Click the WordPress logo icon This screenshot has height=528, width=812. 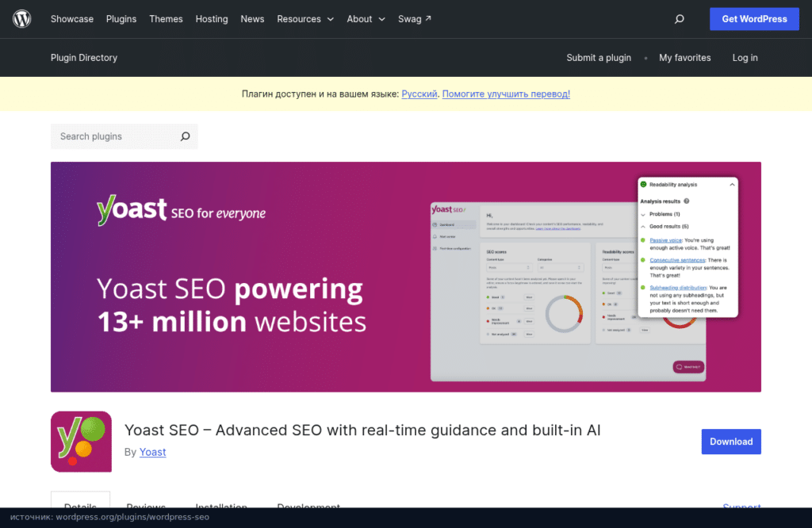tap(21, 19)
